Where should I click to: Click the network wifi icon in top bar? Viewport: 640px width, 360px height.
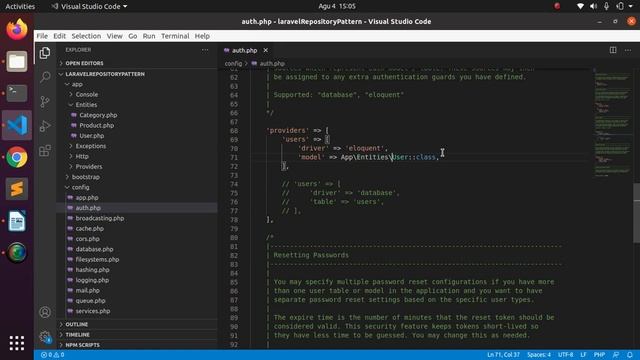click(580, 6)
